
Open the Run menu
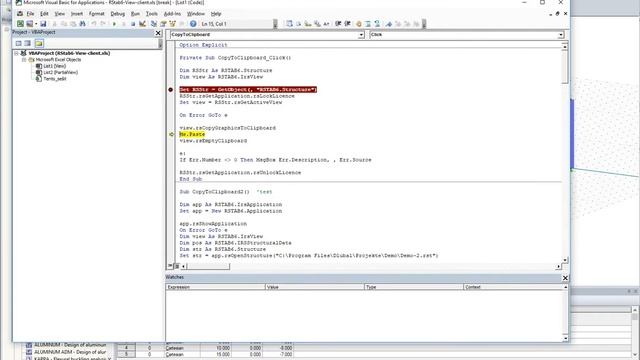[135, 14]
